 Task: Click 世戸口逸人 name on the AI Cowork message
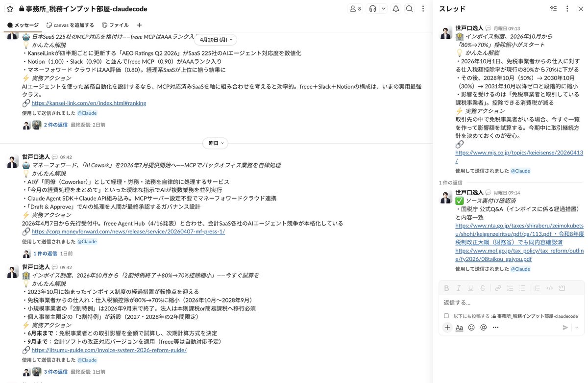(36, 157)
